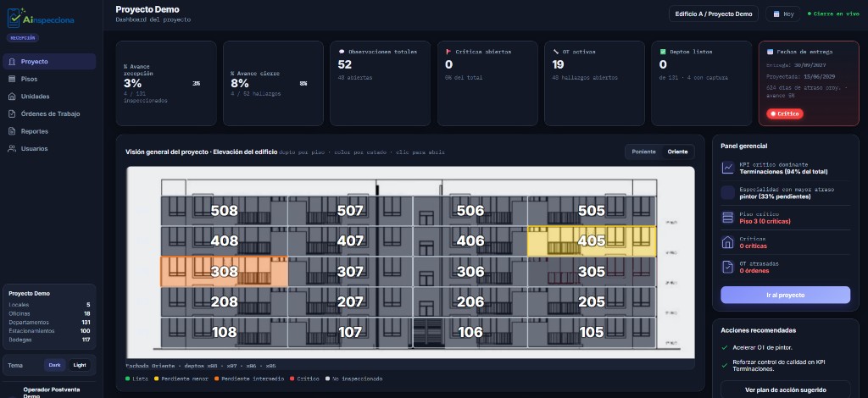Click Ver plan de acción sugerido
868x398 pixels.
click(785, 390)
